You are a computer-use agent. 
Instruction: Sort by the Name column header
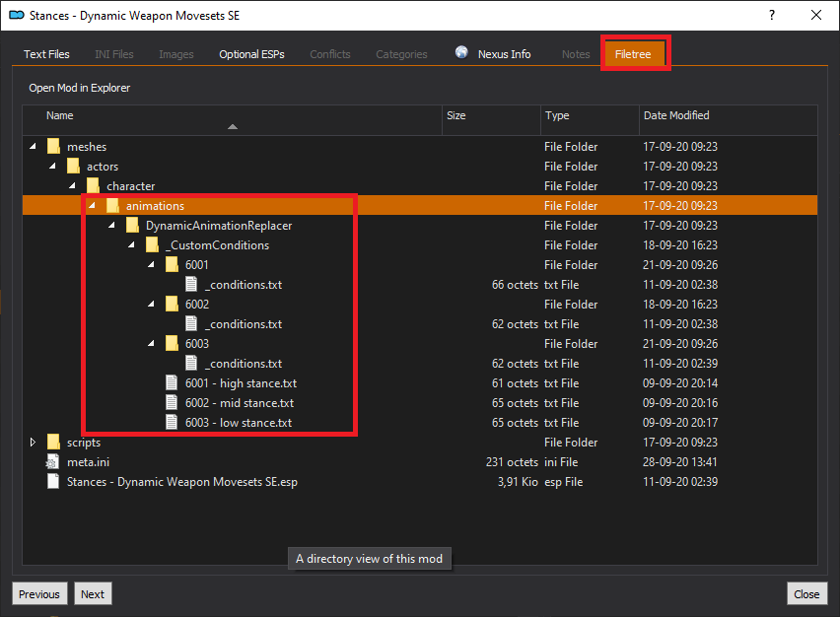coord(233,120)
